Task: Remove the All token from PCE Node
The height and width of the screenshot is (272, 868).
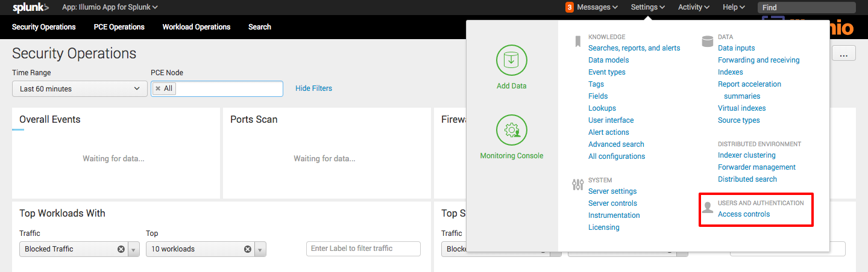Action: tap(158, 88)
